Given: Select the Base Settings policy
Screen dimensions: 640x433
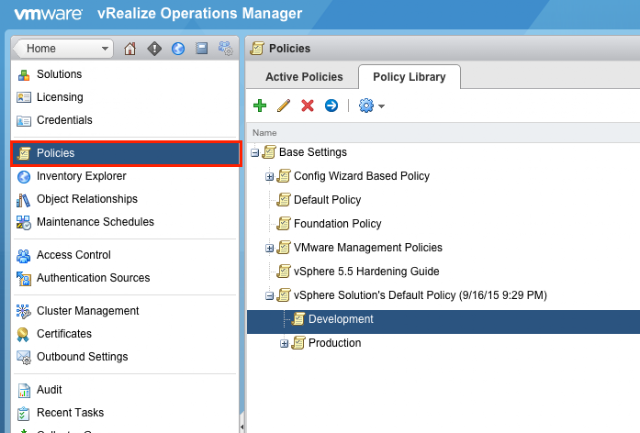Looking at the screenshot, I should point(313,152).
